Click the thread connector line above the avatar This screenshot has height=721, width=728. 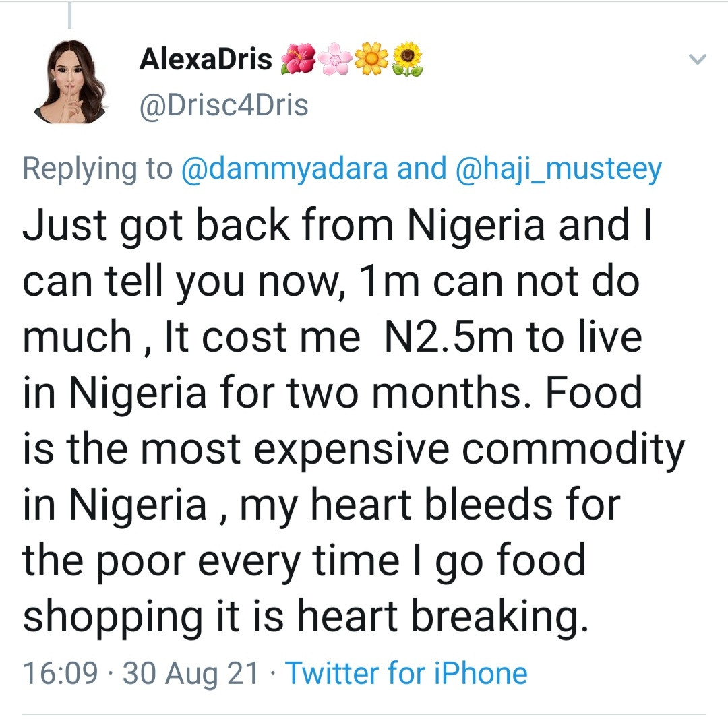click(x=69, y=16)
